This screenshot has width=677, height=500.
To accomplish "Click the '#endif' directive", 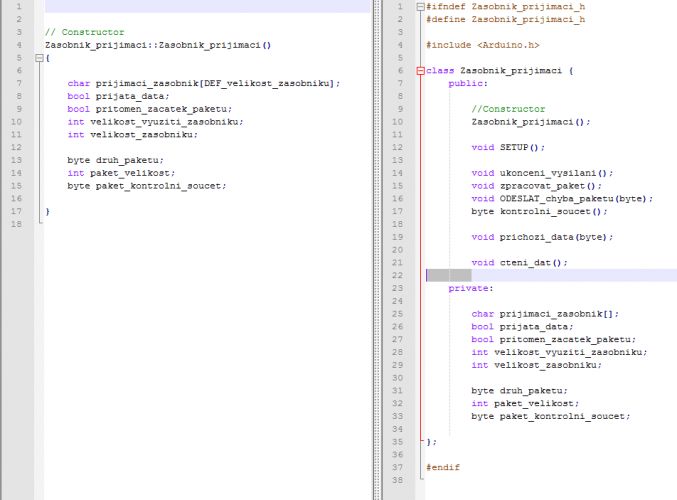I will 443,467.
